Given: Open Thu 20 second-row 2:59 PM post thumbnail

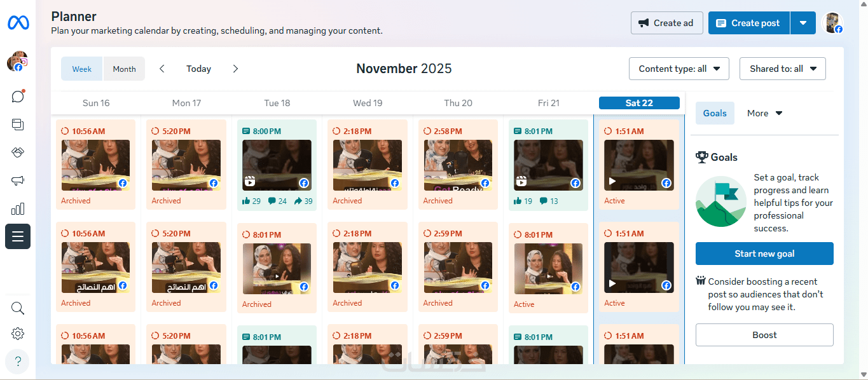Looking at the screenshot, I should pyautogui.click(x=458, y=268).
